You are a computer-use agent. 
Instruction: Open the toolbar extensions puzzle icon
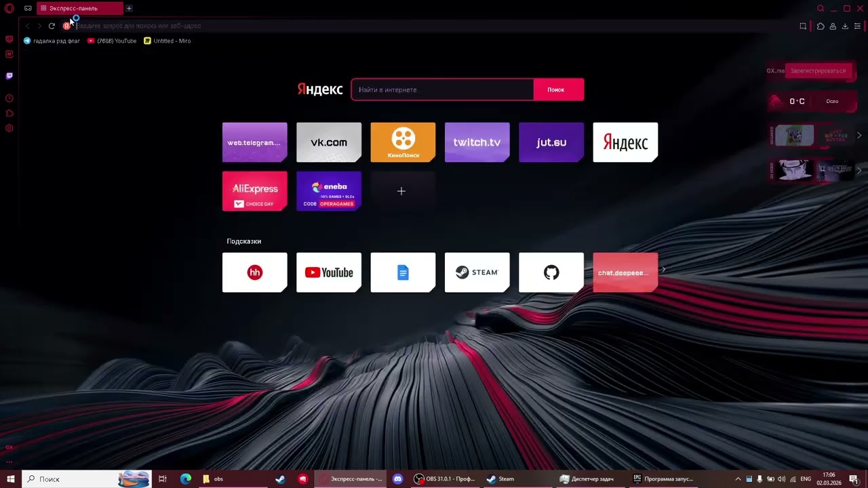(x=821, y=26)
